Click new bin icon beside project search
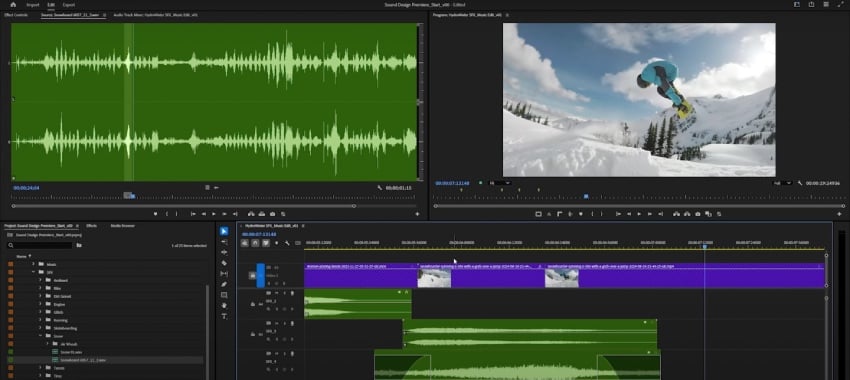850x380 pixels. pos(79,246)
